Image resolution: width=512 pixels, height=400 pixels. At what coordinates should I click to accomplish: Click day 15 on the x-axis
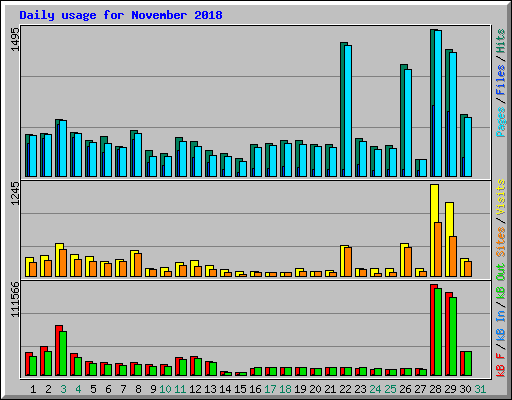click(240, 389)
